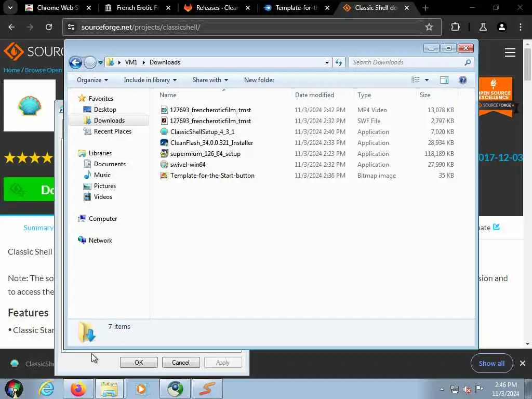Viewport: 532px width, 399px height.
Task: Select the MP4 Video file icon
Action: (164, 110)
